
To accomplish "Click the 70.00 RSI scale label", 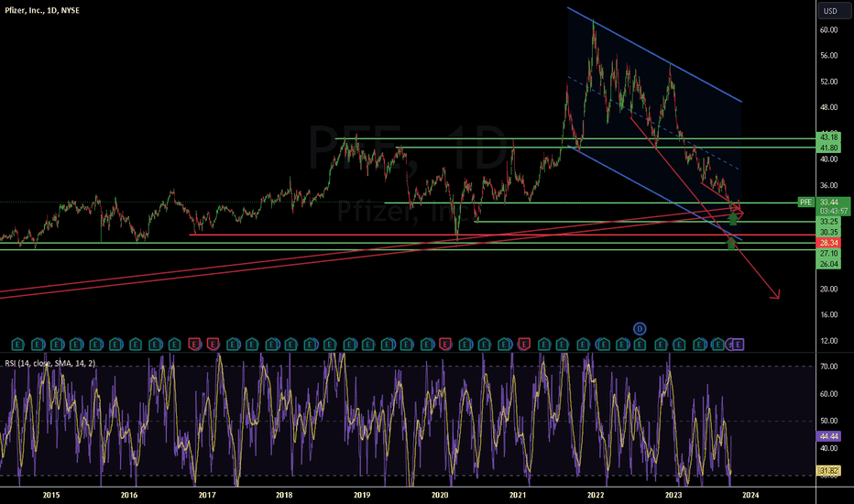I will pos(829,367).
